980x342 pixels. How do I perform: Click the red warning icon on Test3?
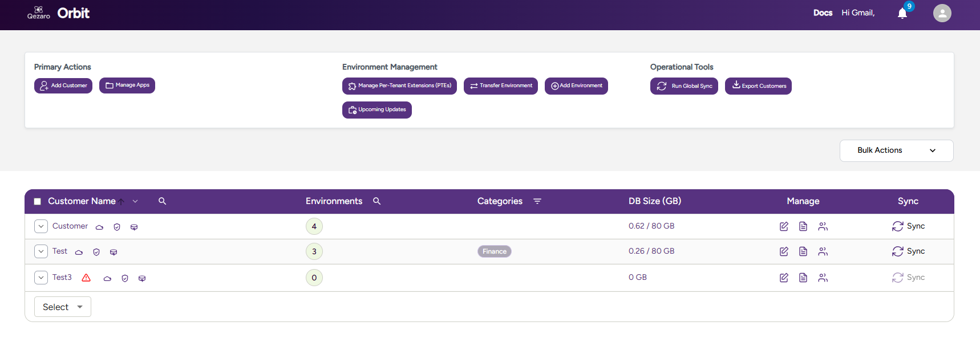(86, 278)
